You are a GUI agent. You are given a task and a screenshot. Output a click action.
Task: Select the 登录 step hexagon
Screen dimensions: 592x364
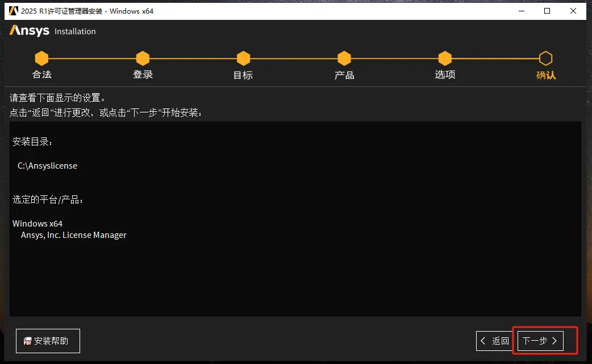[x=143, y=58]
